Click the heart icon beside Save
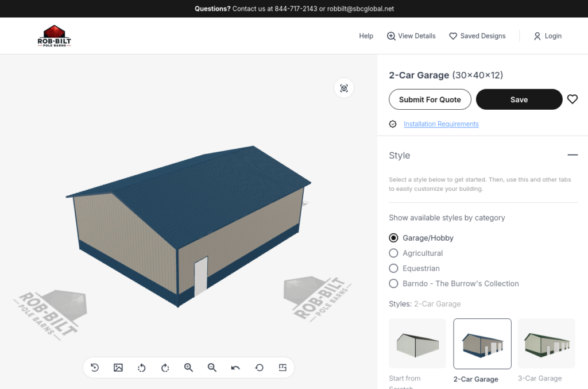 point(572,99)
